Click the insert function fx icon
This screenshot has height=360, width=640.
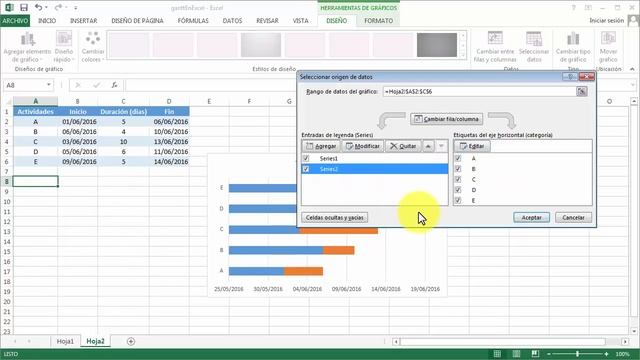[115, 85]
